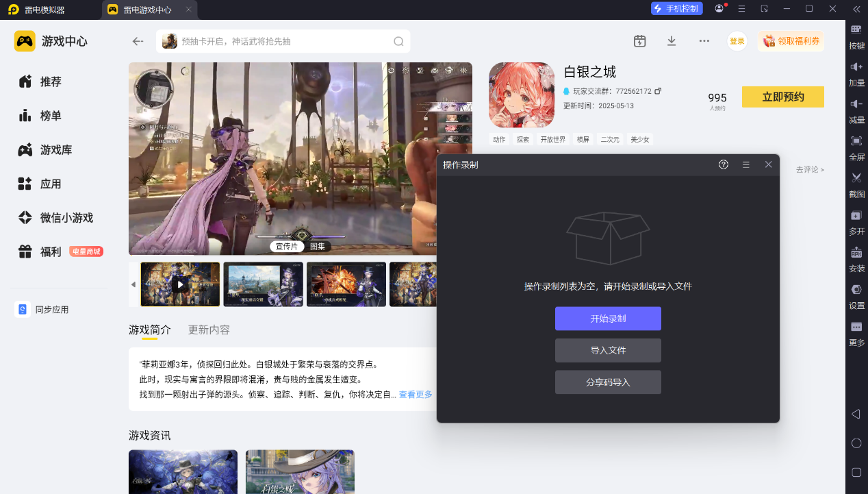This screenshot has height=494, width=868.
Task: Close the 操作录制 dialog
Action: tap(768, 164)
